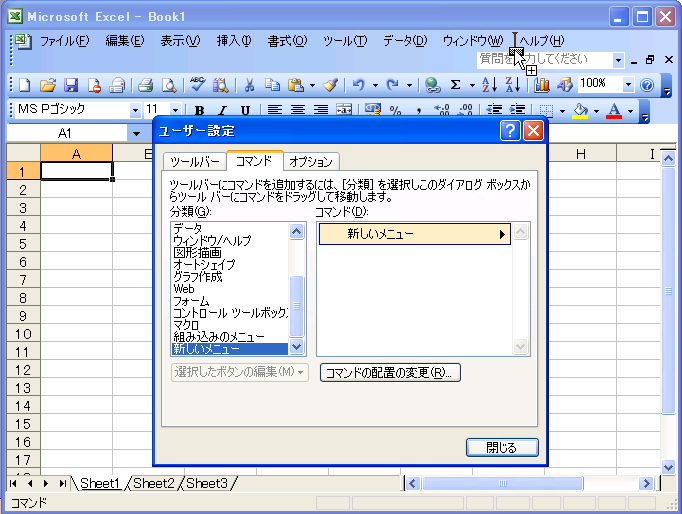
Task: Open the font size dropdown showing 11
Action: click(175, 110)
